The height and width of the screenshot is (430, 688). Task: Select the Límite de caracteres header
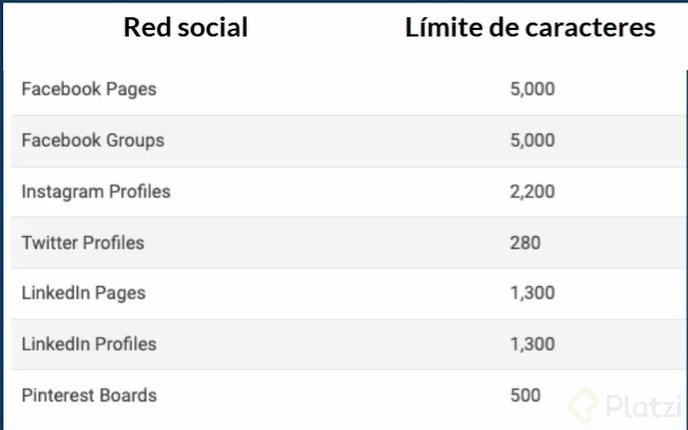click(x=530, y=27)
